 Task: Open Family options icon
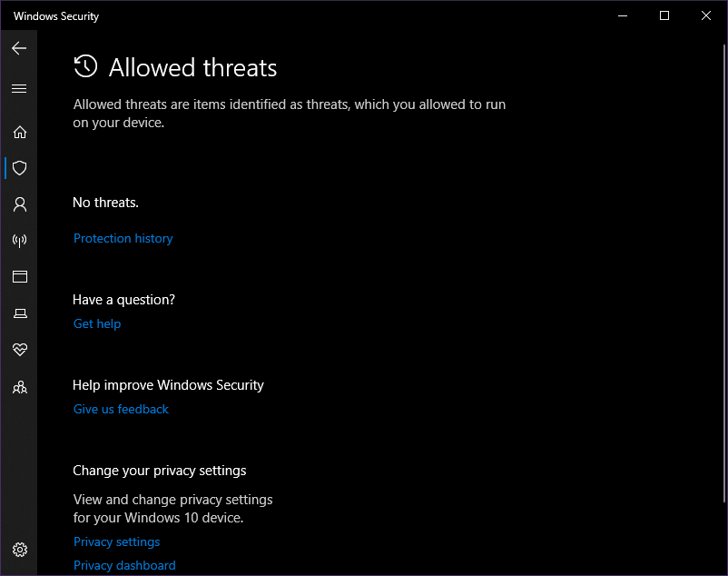click(x=19, y=387)
